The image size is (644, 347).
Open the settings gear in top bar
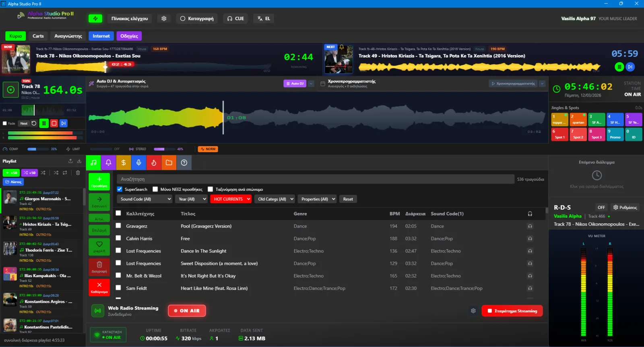[x=164, y=19]
